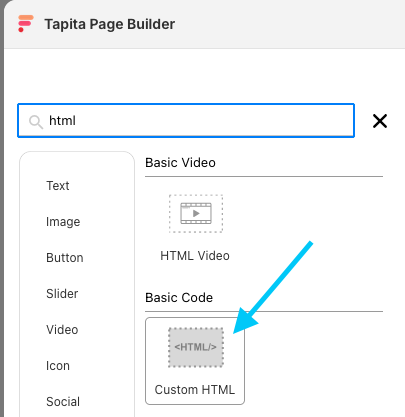Open the Slider category
This screenshot has height=417, width=405.
click(x=62, y=294)
